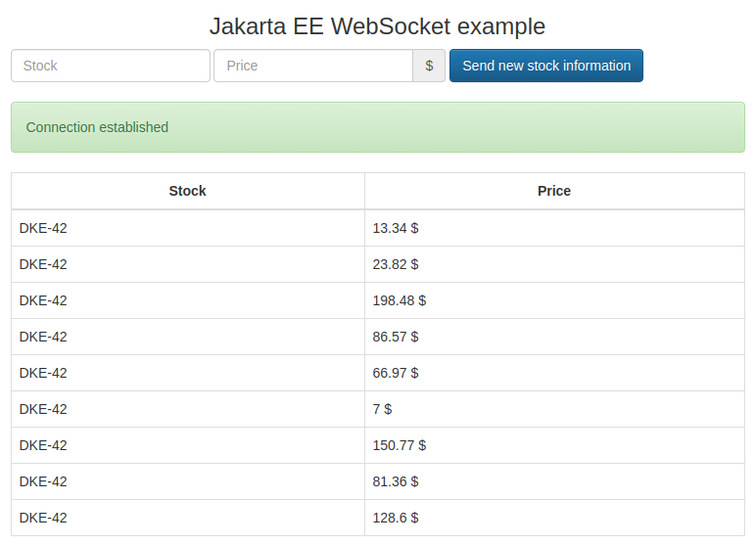Image resolution: width=756 pixels, height=546 pixels.
Task: Click the dollar sign addon beside Price
Action: coord(429,66)
